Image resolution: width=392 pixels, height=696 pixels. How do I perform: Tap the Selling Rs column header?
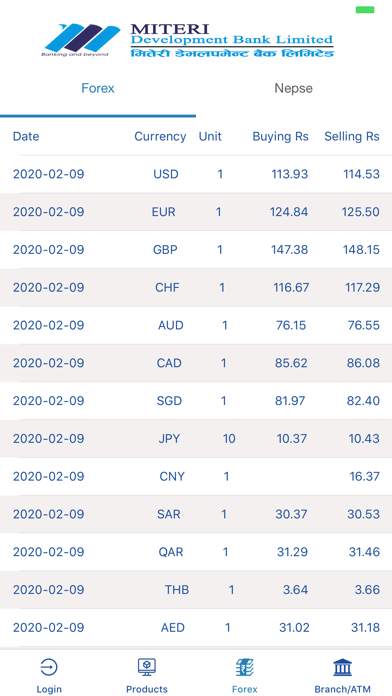pos(352,136)
